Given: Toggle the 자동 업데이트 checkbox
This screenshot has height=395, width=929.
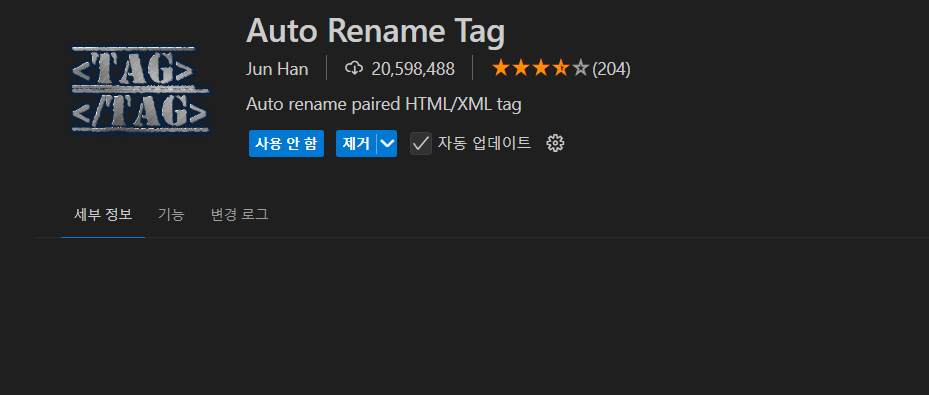Looking at the screenshot, I should coord(421,143).
